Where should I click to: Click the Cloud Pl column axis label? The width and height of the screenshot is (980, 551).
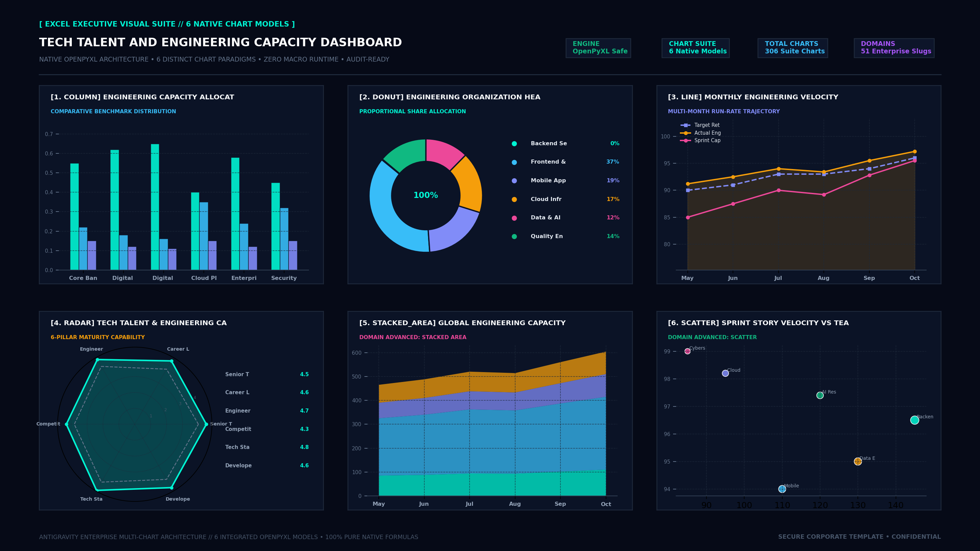coord(204,278)
